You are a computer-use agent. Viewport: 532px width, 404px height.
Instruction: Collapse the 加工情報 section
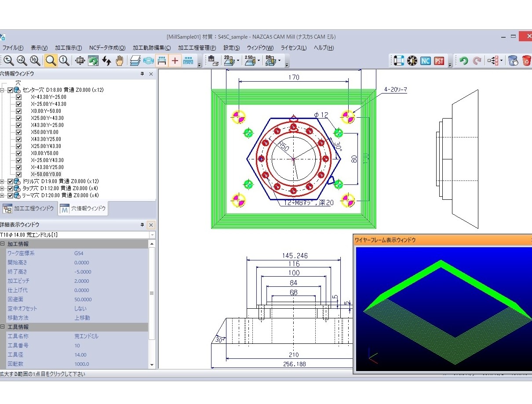click(x=3, y=244)
